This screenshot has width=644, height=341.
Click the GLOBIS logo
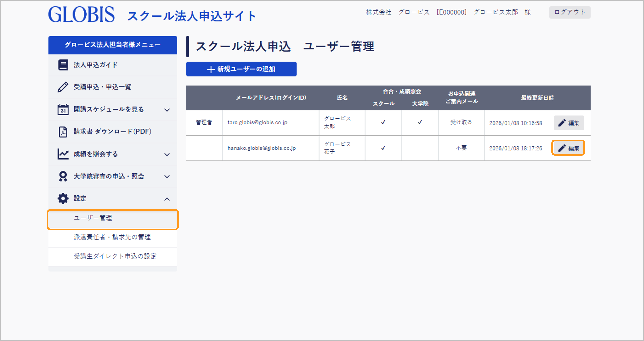(x=82, y=15)
